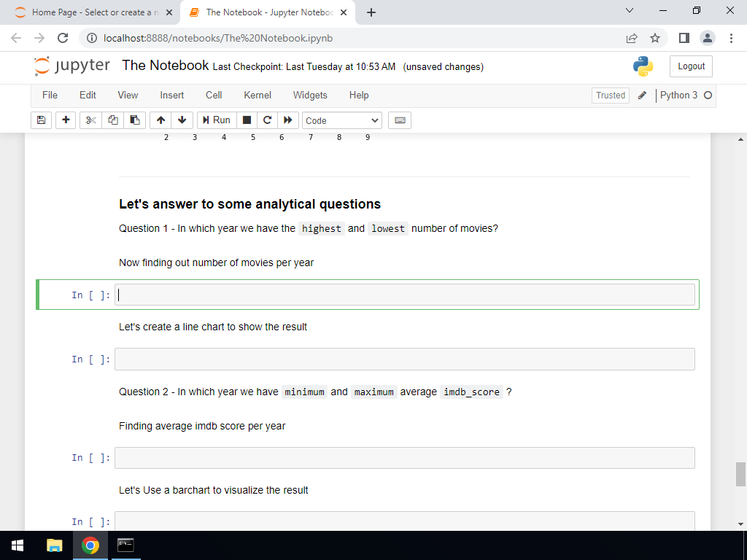This screenshot has width=747, height=560.
Task: Click the Last Checkpoint timestamp text
Action: click(304, 67)
